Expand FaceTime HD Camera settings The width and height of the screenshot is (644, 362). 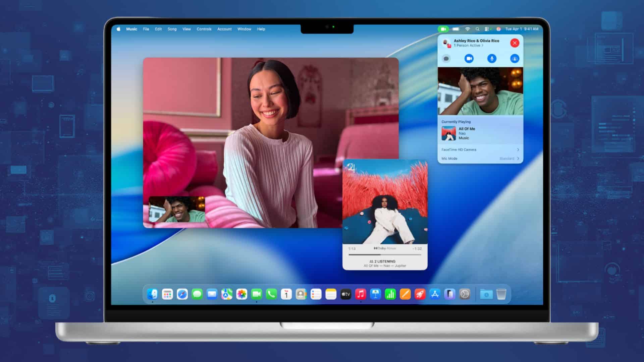tap(480, 149)
